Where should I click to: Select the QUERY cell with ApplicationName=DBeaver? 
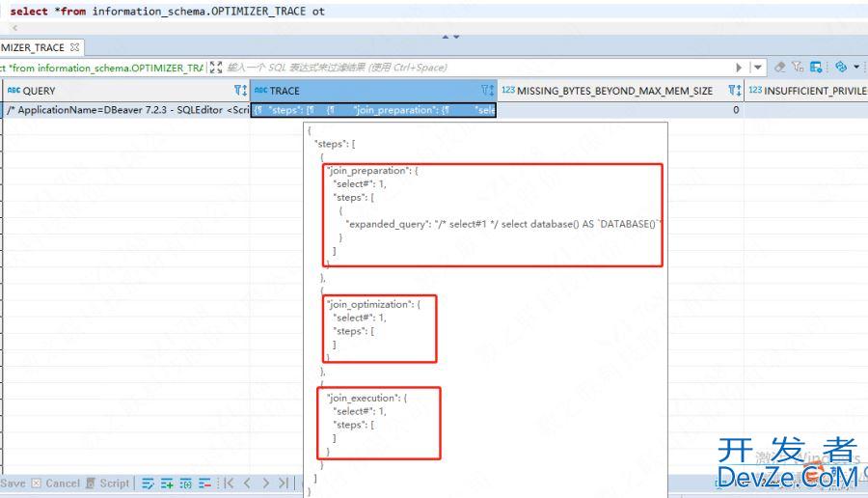tap(126, 110)
